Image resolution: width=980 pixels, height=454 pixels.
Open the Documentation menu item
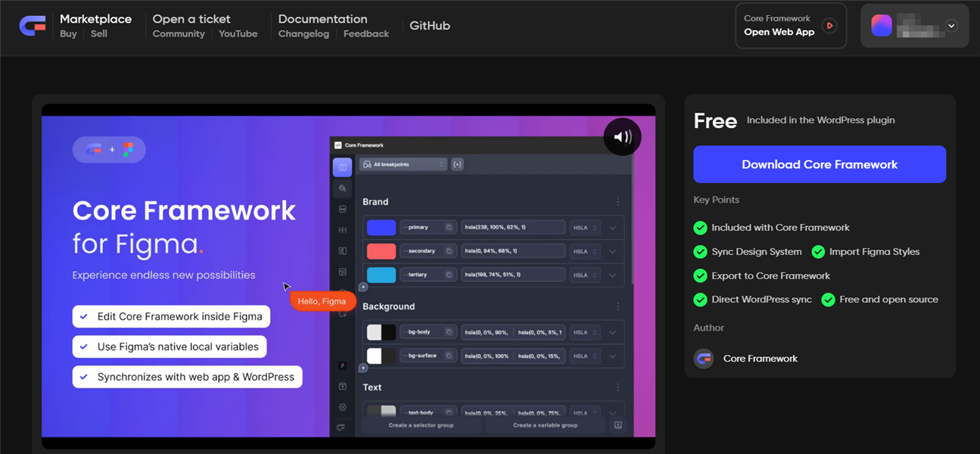(x=322, y=19)
